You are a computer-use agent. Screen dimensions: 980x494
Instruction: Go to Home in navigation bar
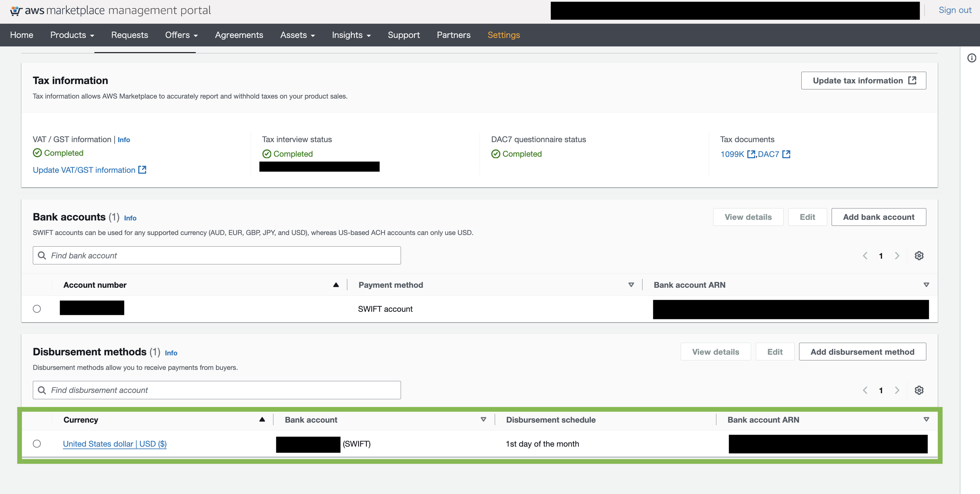click(22, 35)
